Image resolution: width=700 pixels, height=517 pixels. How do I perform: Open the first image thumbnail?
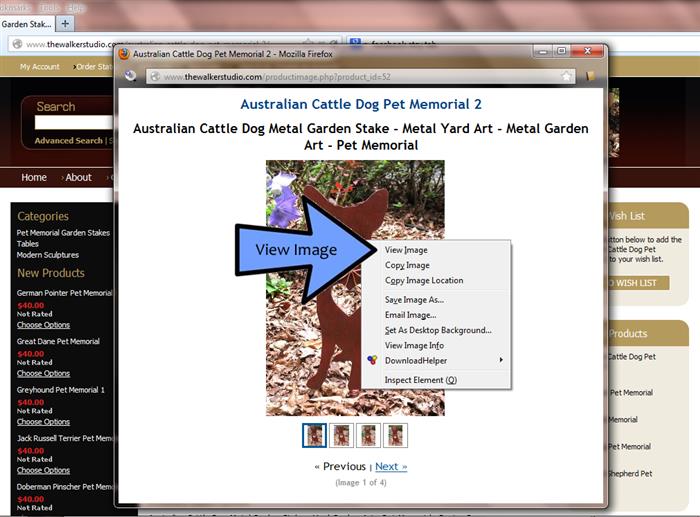point(314,435)
